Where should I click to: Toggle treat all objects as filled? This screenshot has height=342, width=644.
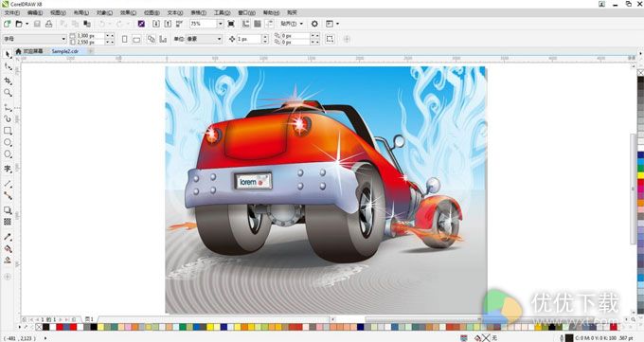click(x=330, y=39)
